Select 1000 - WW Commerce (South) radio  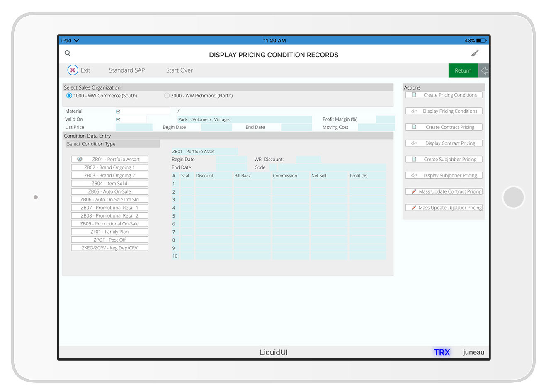69,96
